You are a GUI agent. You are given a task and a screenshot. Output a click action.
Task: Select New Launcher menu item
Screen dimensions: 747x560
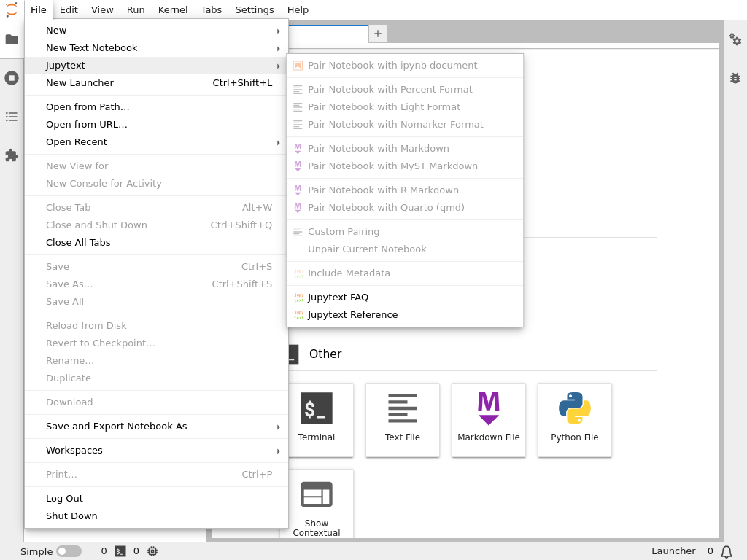156,83
